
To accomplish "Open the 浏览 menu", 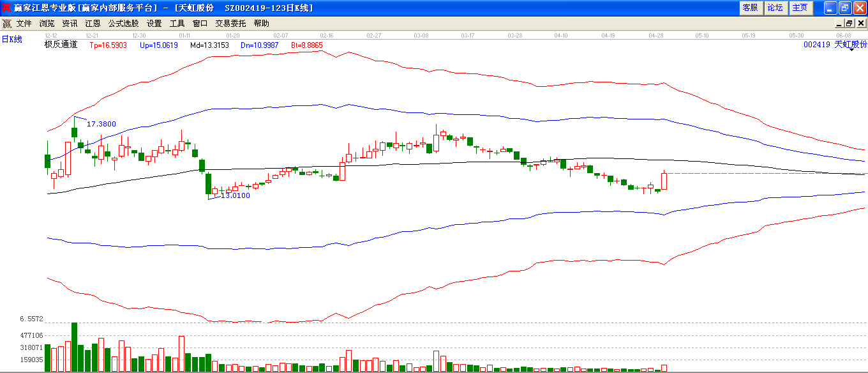I will click(x=47, y=24).
